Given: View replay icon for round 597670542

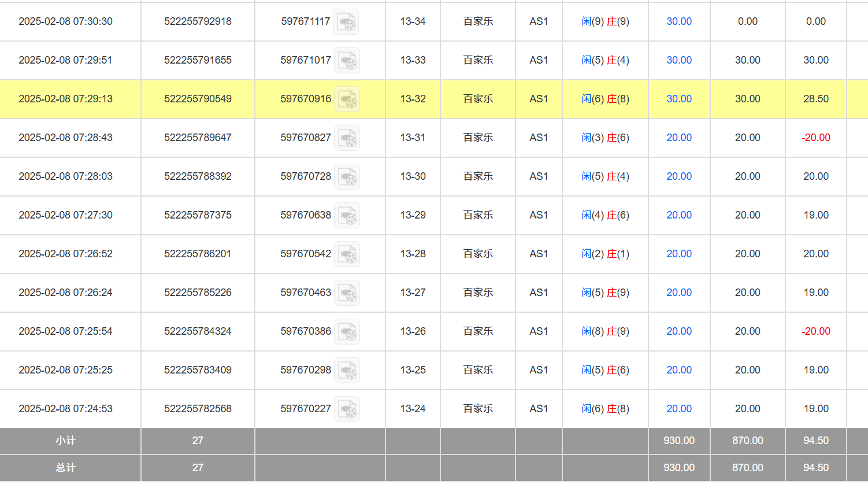Looking at the screenshot, I should point(347,254).
